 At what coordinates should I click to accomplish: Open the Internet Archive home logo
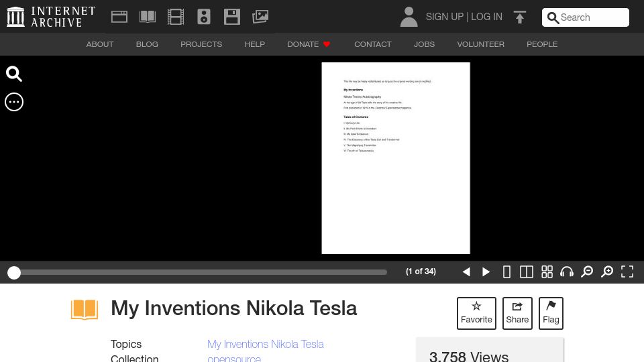click(x=51, y=17)
